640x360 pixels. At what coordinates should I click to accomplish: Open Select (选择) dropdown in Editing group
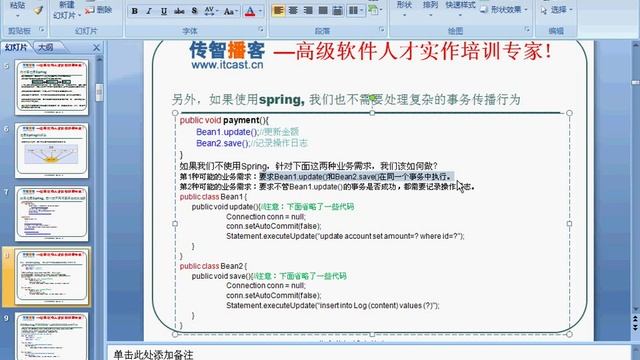557,10
